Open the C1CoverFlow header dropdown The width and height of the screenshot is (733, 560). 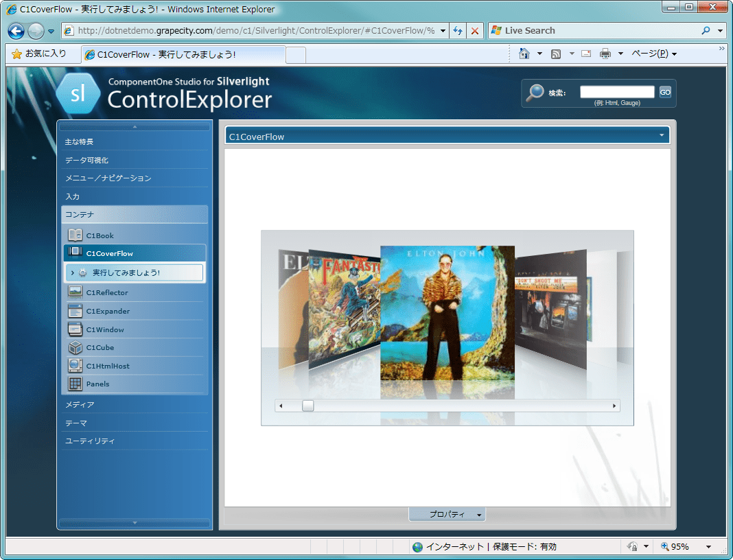click(x=661, y=135)
